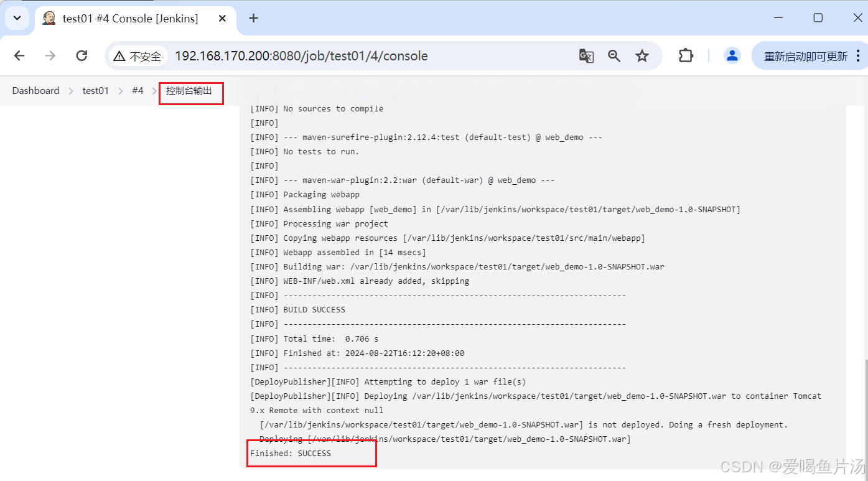Click the BUILD SUCCESS log line
The image size is (868, 481).
[297, 310]
